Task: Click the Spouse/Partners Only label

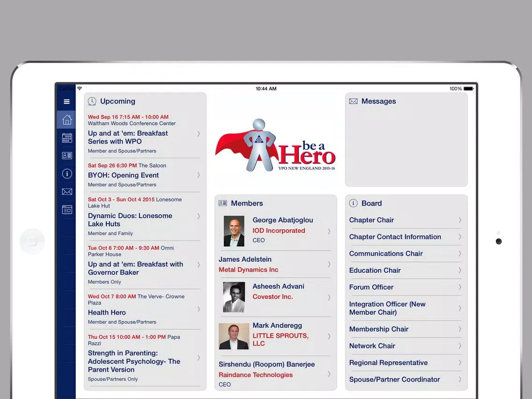Action: [113, 379]
